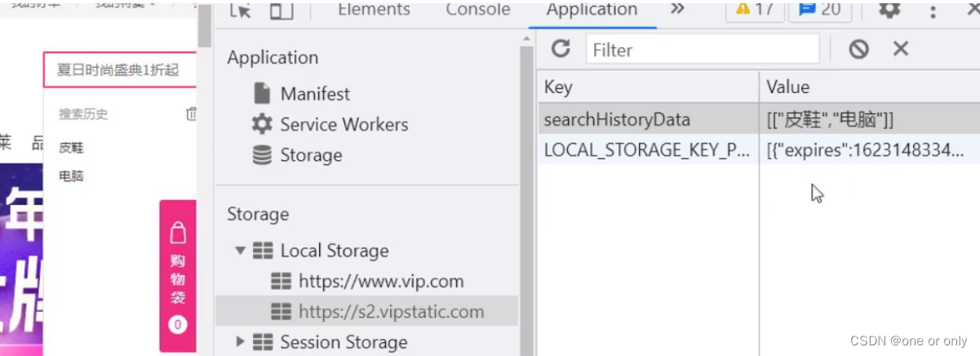Delete selected entry with the X icon

[901, 49]
